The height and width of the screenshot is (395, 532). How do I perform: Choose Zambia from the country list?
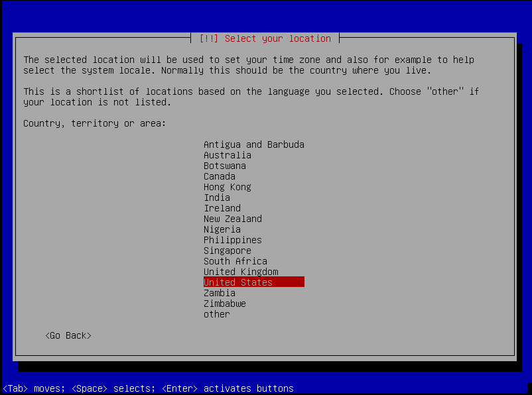[x=219, y=293]
